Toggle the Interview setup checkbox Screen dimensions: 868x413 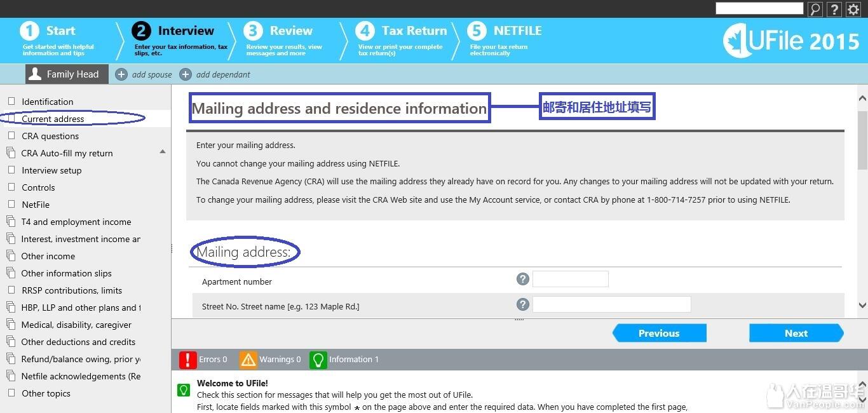point(11,170)
